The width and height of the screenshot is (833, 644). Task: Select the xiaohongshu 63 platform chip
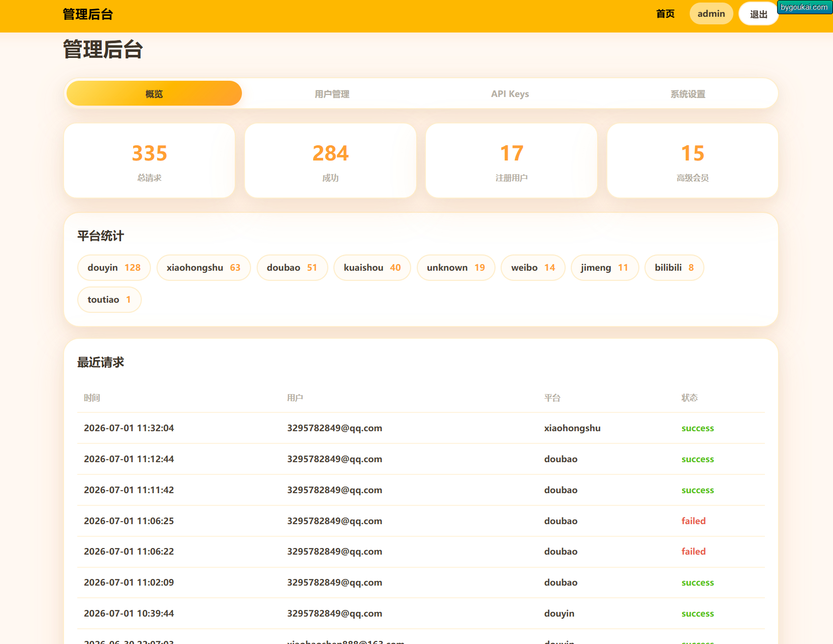click(x=203, y=268)
